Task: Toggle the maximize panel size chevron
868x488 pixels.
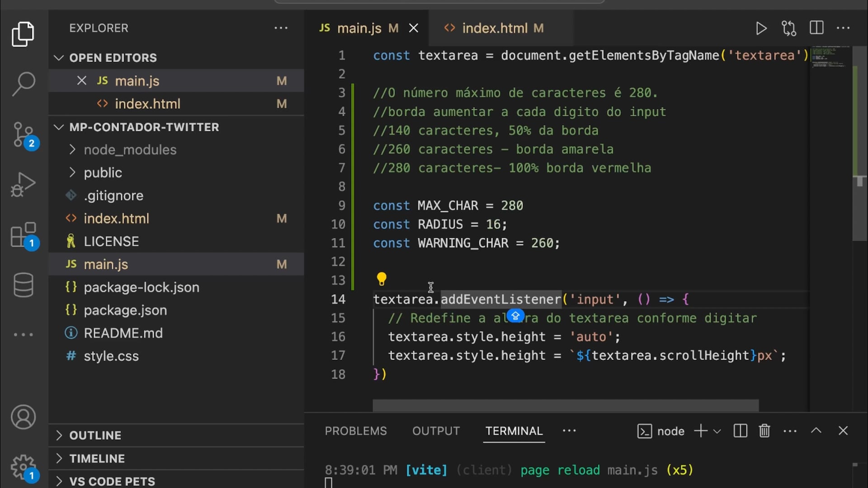Action: point(816,431)
